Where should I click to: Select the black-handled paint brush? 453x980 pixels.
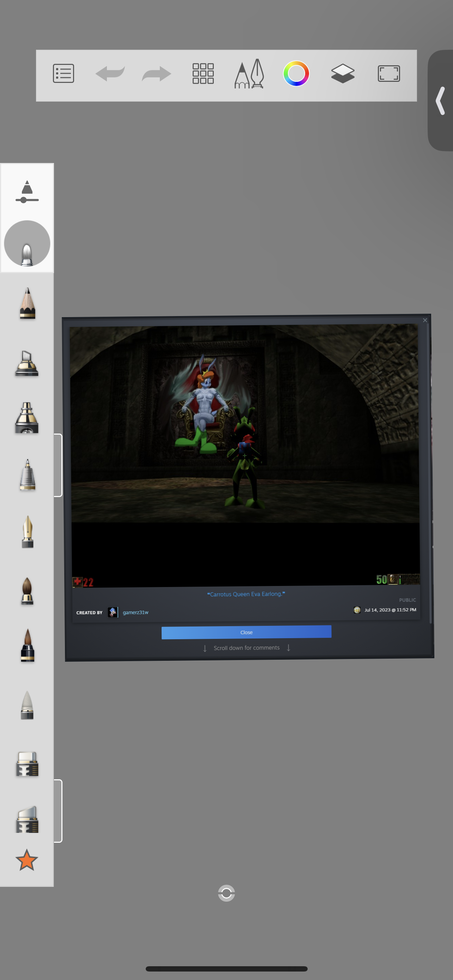pyautogui.click(x=28, y=646)
